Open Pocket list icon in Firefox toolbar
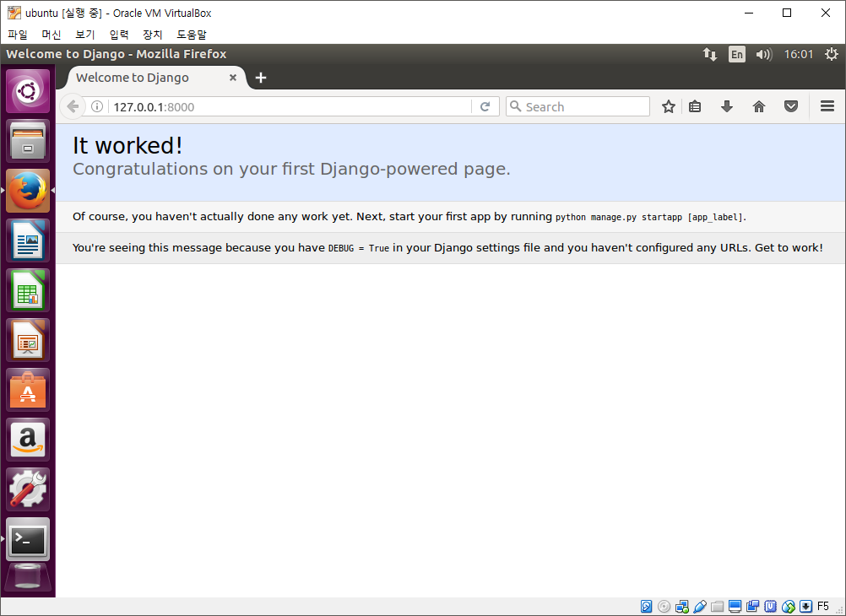 [x=791, y=107]
